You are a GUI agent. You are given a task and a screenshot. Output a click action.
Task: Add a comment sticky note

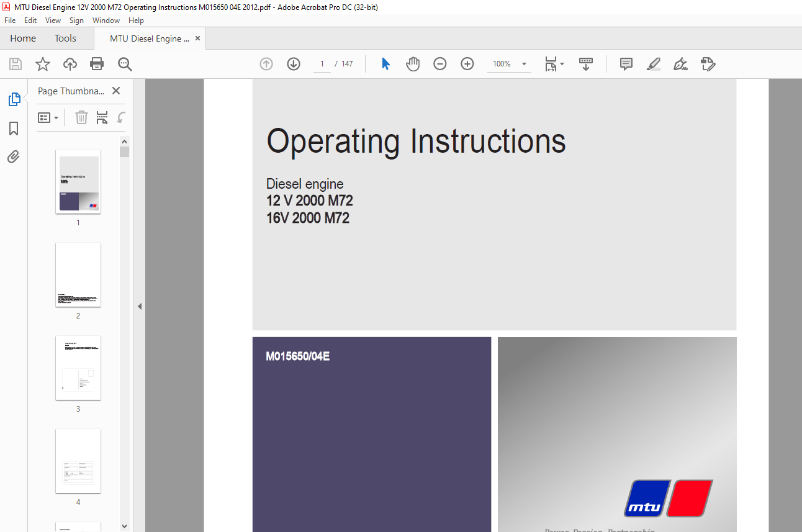coord(626,64)
